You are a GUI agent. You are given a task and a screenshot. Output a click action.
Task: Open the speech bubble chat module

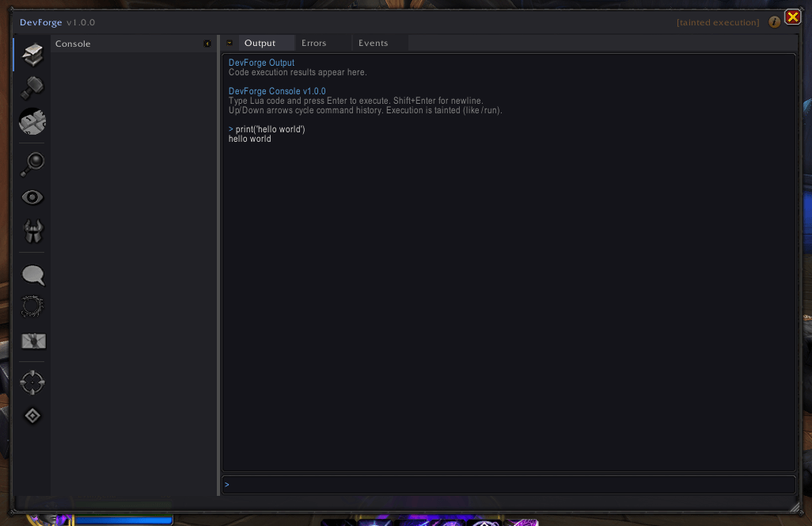[x=32, y=274]
